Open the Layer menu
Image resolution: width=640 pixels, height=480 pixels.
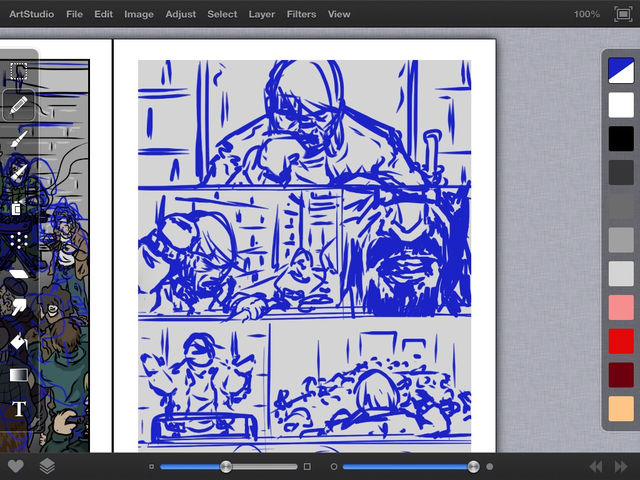click(262, 14)
